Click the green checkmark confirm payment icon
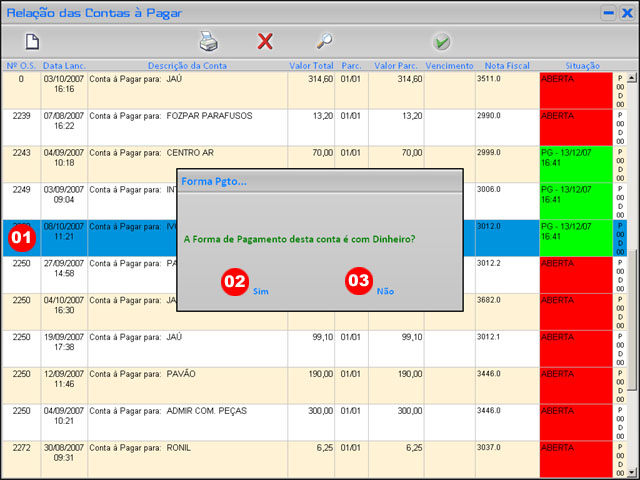 point(441,42)
